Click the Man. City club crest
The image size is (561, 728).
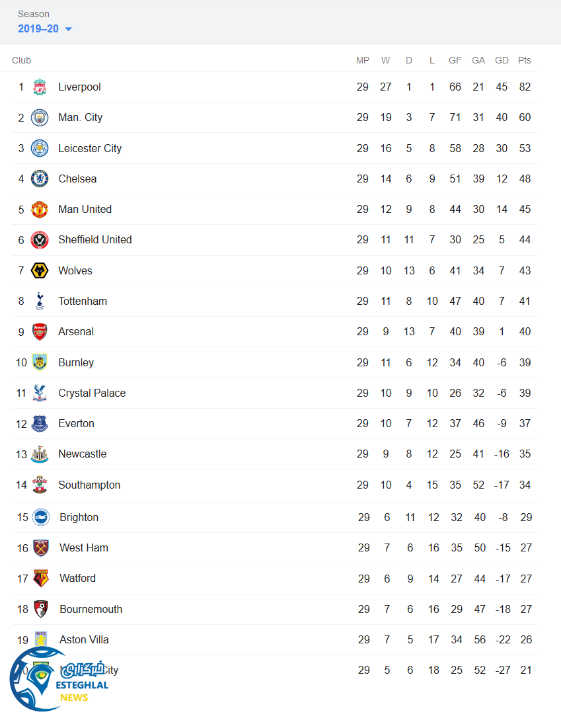40,118
